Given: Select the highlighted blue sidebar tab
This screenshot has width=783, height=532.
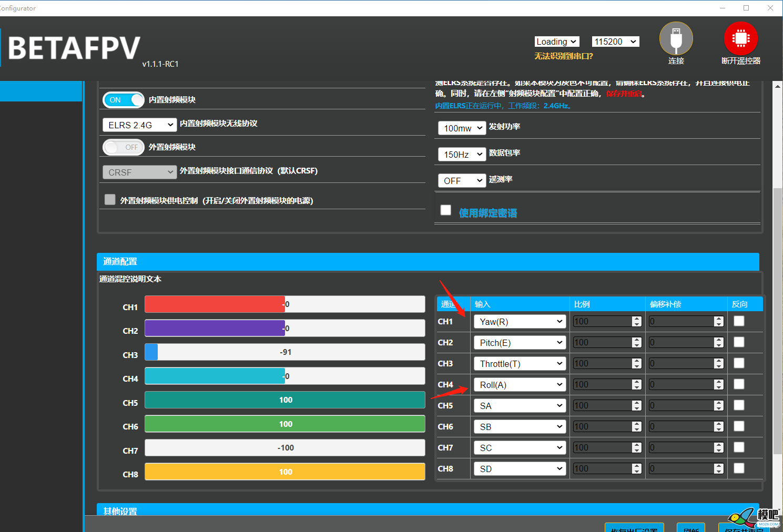Looking at the screenshot, I should tap(41, 91).
